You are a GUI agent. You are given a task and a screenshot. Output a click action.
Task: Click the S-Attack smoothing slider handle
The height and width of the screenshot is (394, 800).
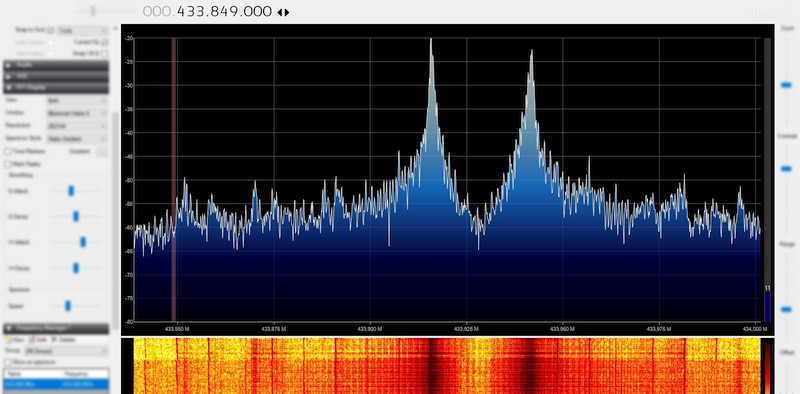(x=71, y=191)
